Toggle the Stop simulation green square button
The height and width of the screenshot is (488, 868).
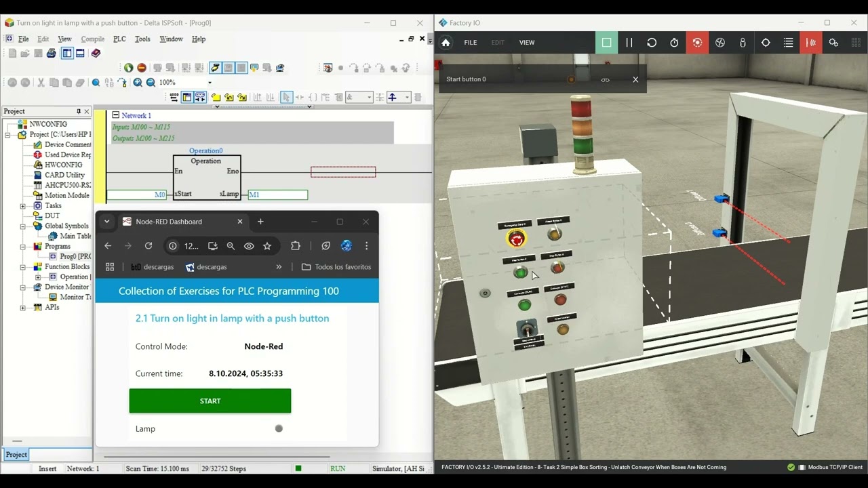pos(606,43)
